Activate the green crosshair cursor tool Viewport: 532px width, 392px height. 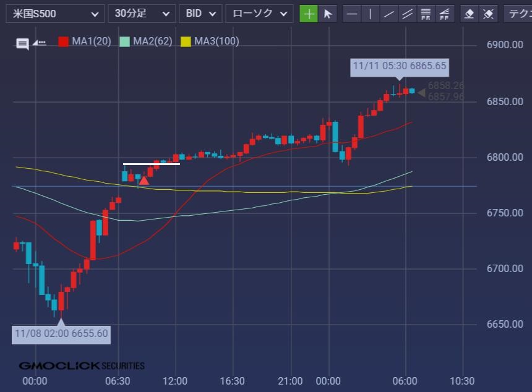click(309, 14)
